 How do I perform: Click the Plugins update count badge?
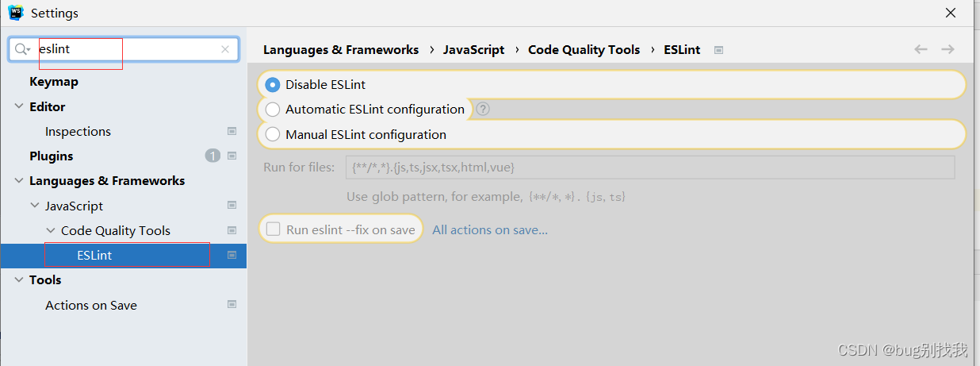click(x=212, y=156)
